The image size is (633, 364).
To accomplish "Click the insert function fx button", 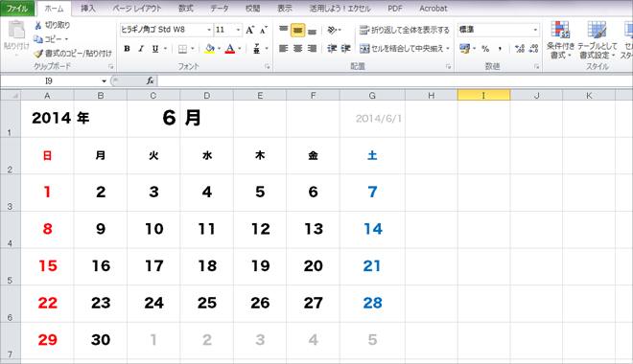I will click(150, 81).
